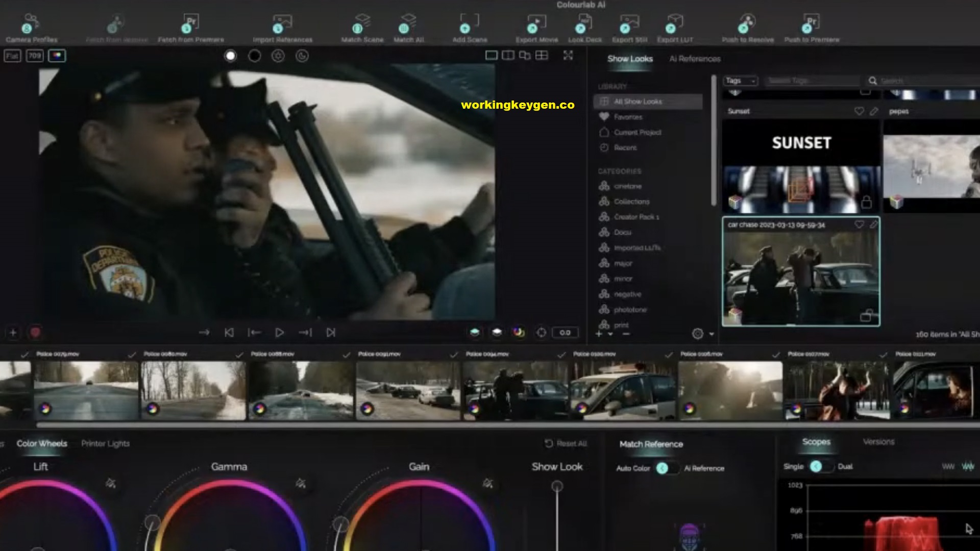Switch to the Ai References tab
This screenshot has width=980, height=551.
click(x=694, y=59)
